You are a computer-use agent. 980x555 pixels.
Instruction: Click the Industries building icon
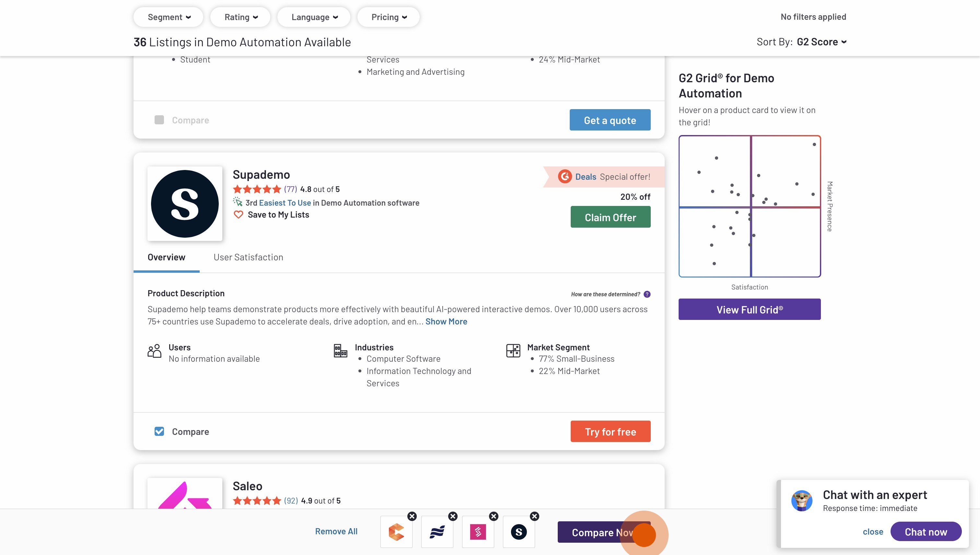pos(340,351)
